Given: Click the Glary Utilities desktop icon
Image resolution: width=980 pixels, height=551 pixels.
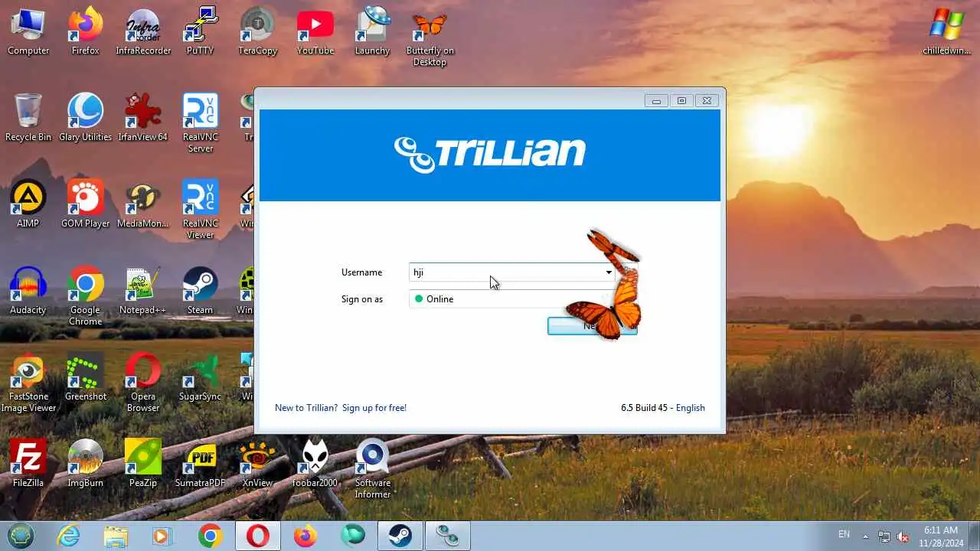Looking at the screenshot, I should [86, 118].
